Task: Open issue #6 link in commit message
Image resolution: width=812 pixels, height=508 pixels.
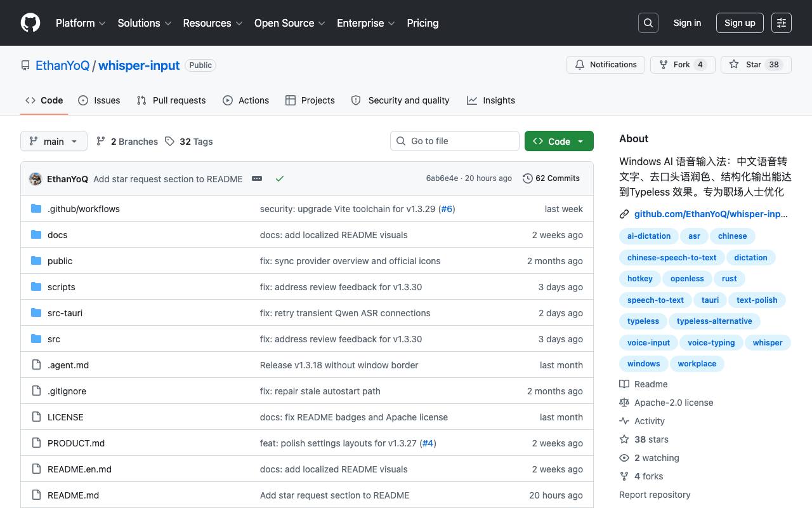Action: coord(447,209)
